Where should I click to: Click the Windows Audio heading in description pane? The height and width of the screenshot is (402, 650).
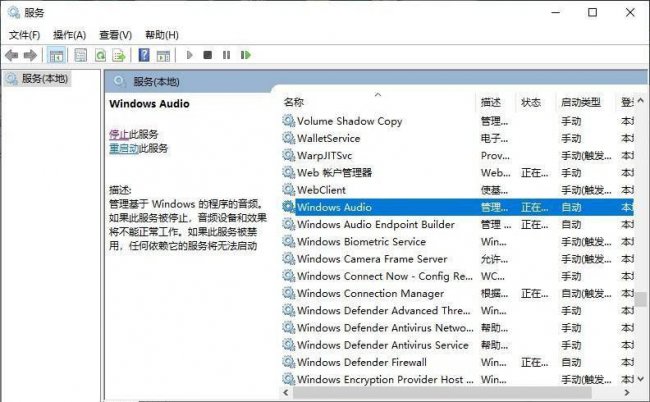tap(149, 104)
